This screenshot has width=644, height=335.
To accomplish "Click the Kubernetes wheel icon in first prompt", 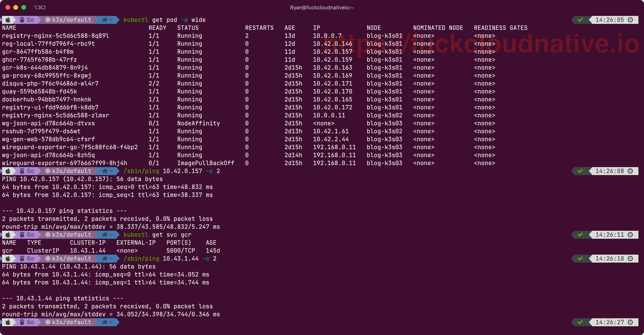I will click(48, 20).
